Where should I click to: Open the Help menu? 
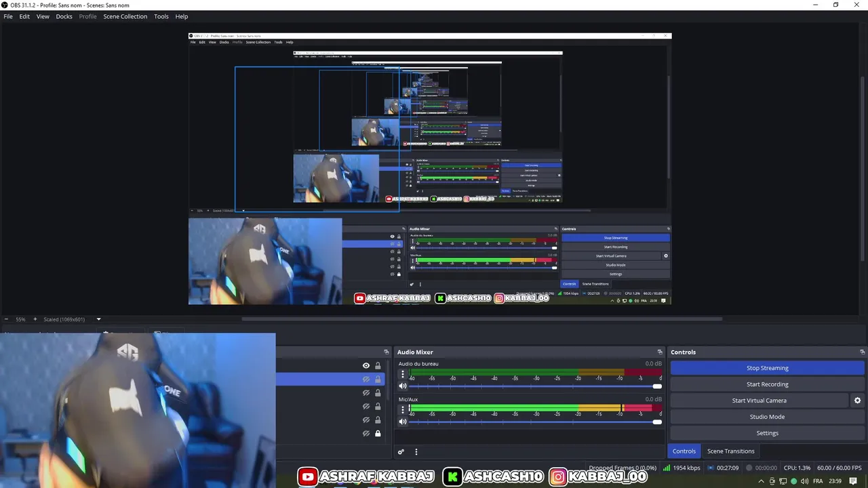coord(182,16)
